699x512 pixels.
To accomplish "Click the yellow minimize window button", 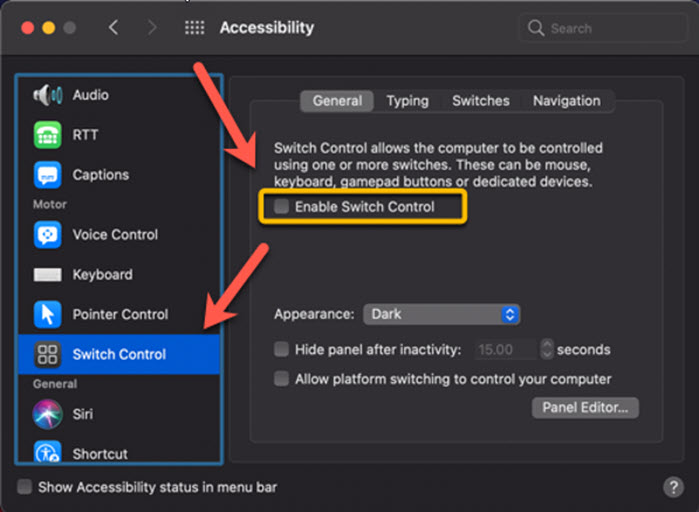I will (x=49, y=28).
